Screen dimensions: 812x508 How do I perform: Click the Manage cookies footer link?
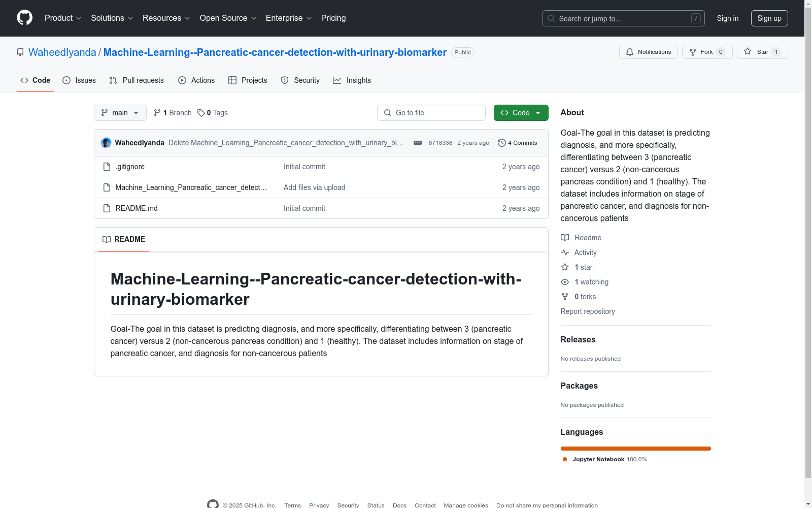tap(466, 505)
